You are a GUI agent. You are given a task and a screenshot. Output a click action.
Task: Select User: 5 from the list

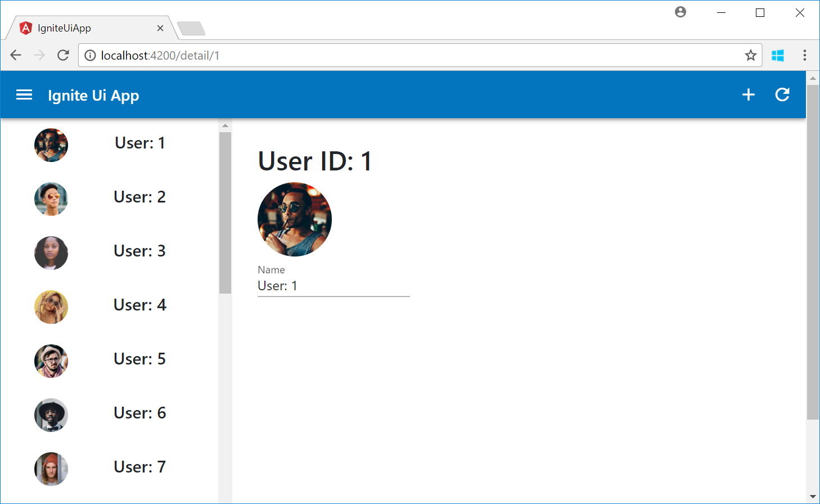139,359
